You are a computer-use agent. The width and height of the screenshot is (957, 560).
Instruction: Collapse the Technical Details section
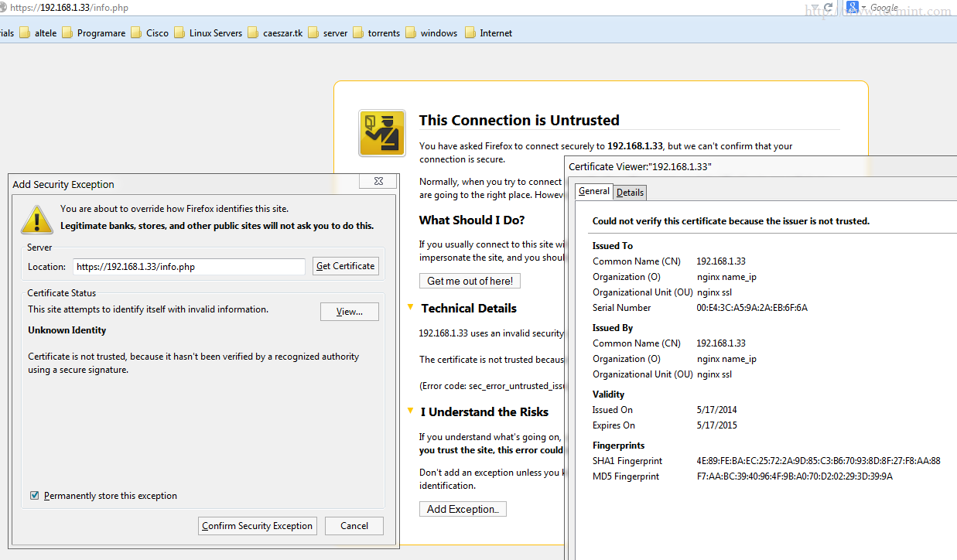click(x=410, y=308)
